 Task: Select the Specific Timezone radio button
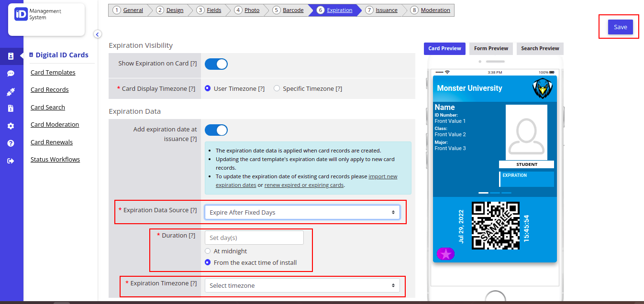pyautogui.click(x=277, y=88)
